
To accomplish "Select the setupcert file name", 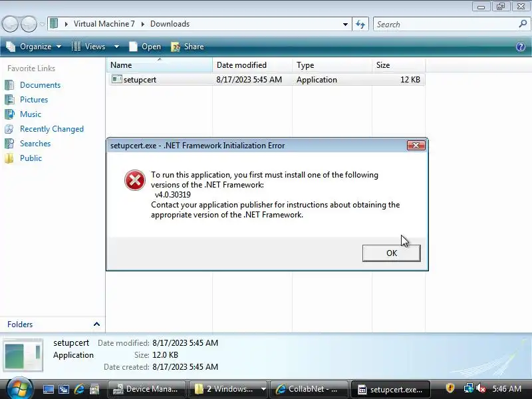I will (140, 80).
